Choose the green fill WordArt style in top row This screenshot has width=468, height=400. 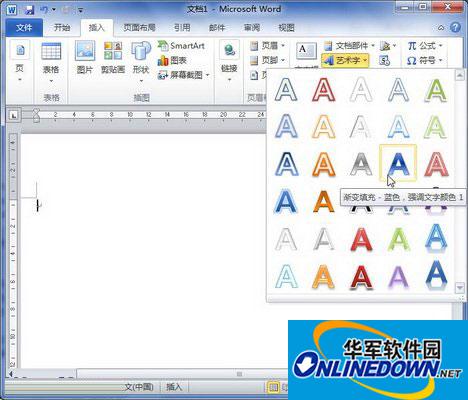pyautogui.click(x=436, y=89)
